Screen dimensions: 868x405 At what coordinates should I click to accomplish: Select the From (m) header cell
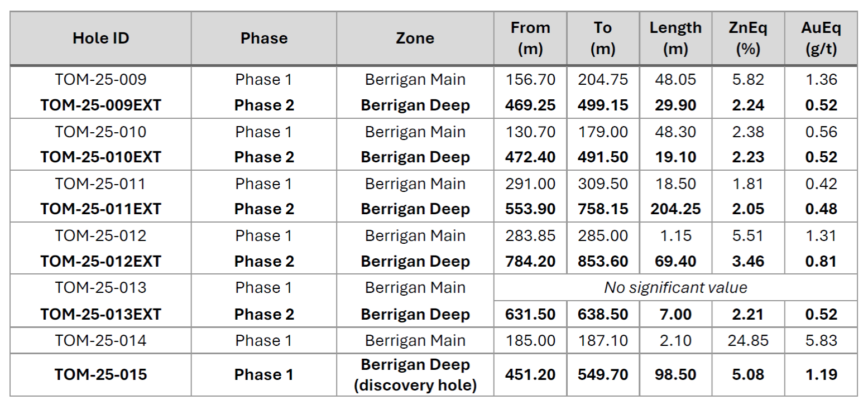tap(530, 38)
